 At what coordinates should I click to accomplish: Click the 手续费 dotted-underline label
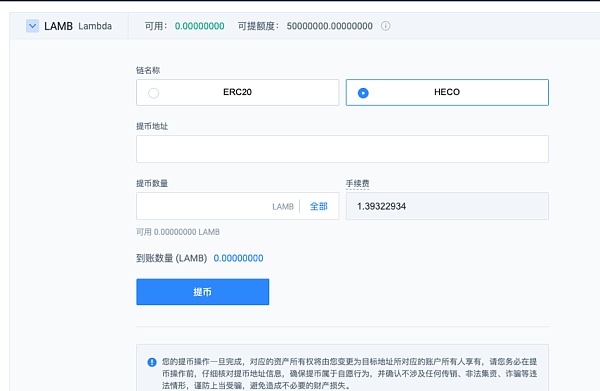click(x=357, y=184)
